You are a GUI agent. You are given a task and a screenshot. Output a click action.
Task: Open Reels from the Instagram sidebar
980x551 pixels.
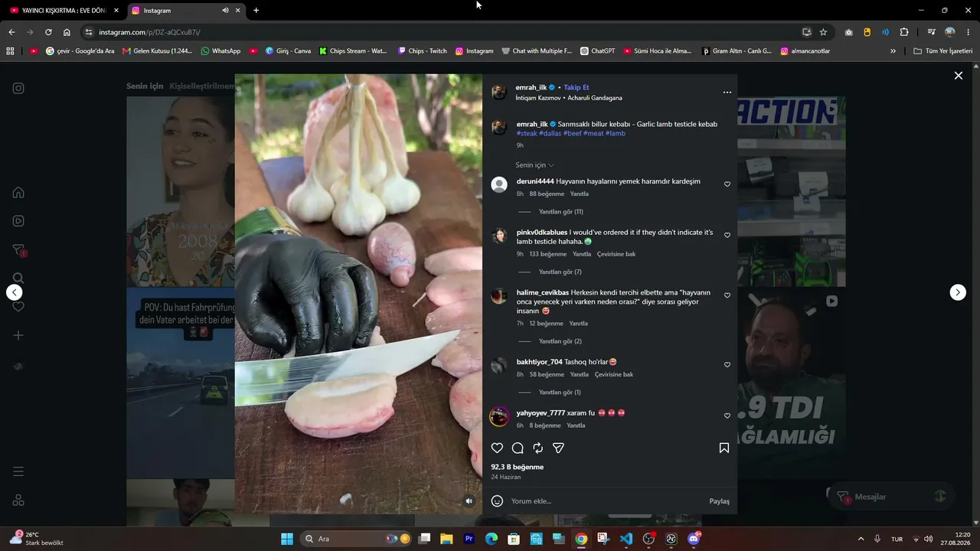click(18, 221)
